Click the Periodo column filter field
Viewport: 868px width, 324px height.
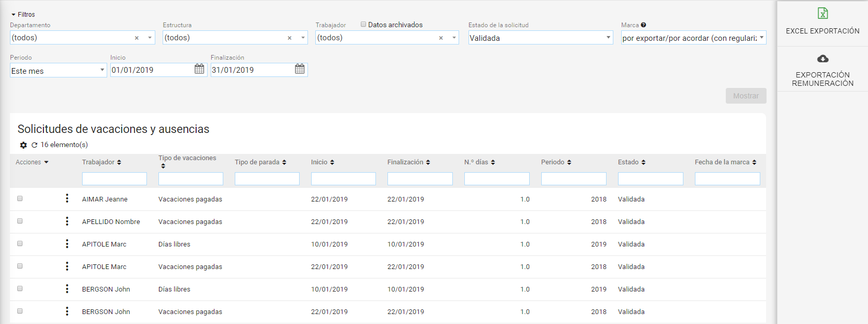[x=574, y=178]
